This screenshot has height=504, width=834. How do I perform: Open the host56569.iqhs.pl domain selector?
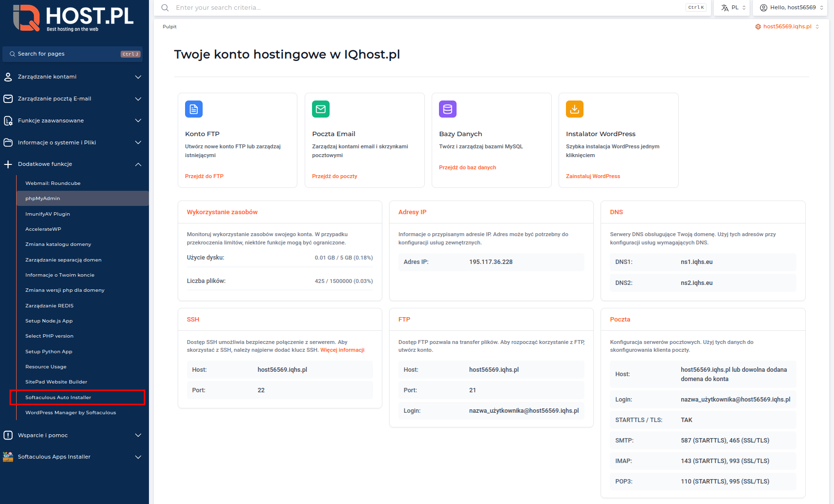pyautogui.click(x=787, y=26)
